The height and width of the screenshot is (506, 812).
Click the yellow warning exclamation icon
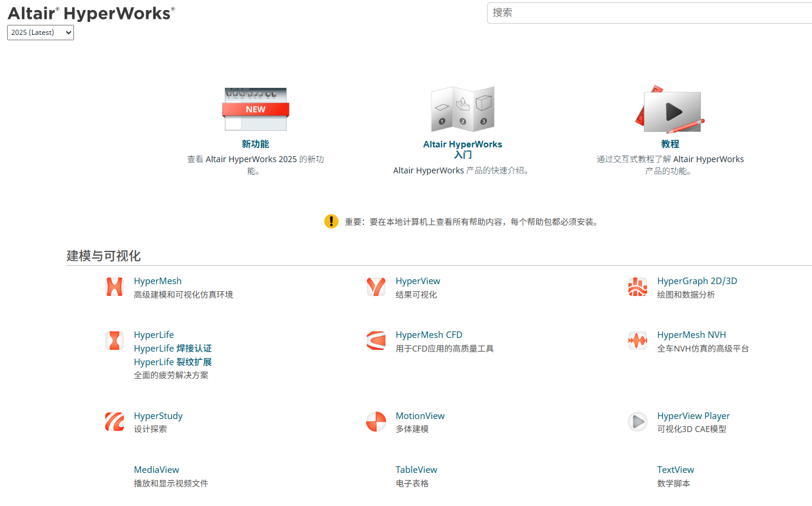pyautogui.click(x=331, y=221)
